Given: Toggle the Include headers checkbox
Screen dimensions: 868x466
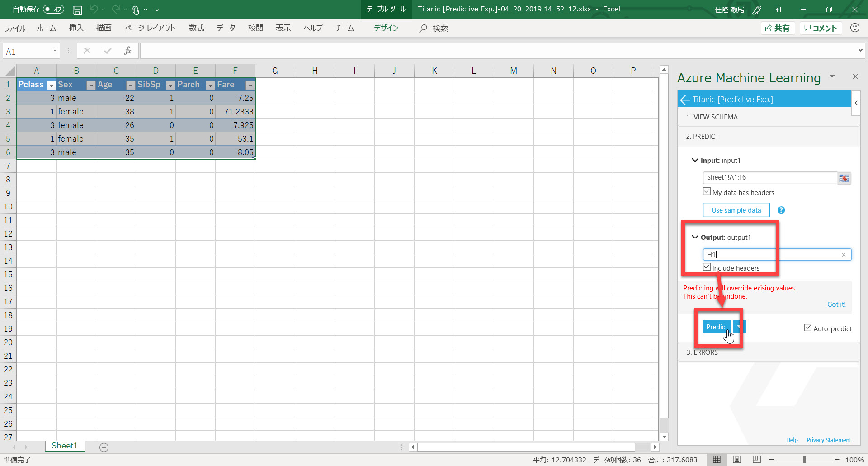Looking at the screenshot, I should (707, 267).
